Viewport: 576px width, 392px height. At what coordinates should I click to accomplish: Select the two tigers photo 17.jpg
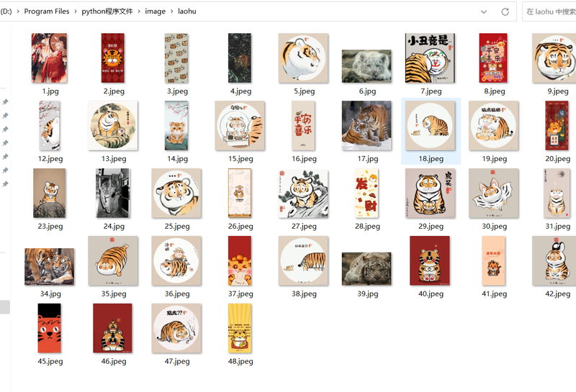click(366, 126)
